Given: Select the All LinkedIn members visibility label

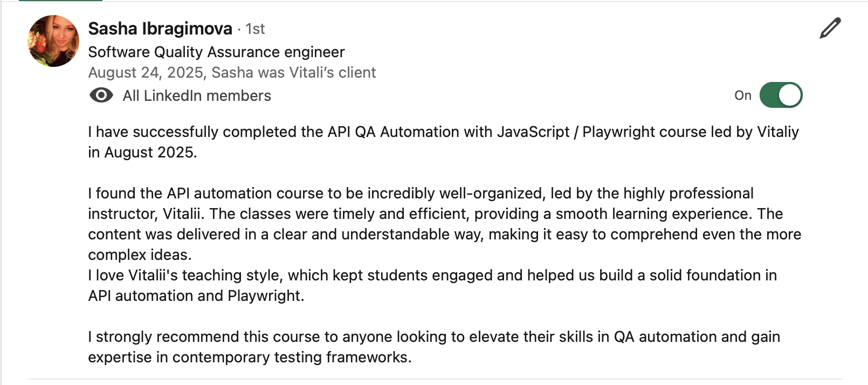Looking at the screenshot, I should click(197, 95).
